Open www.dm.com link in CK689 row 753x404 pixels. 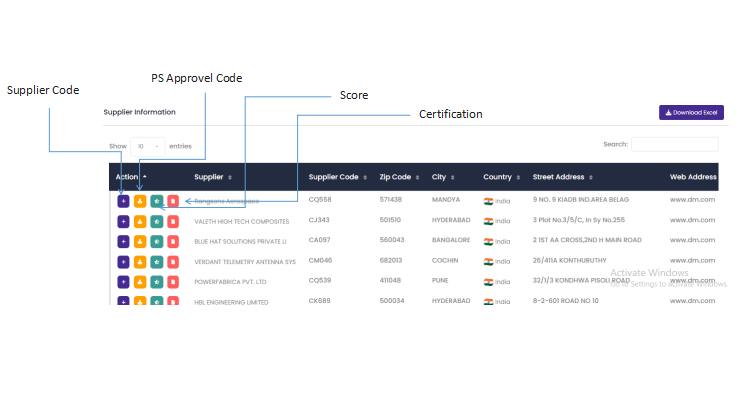[692, 301]
